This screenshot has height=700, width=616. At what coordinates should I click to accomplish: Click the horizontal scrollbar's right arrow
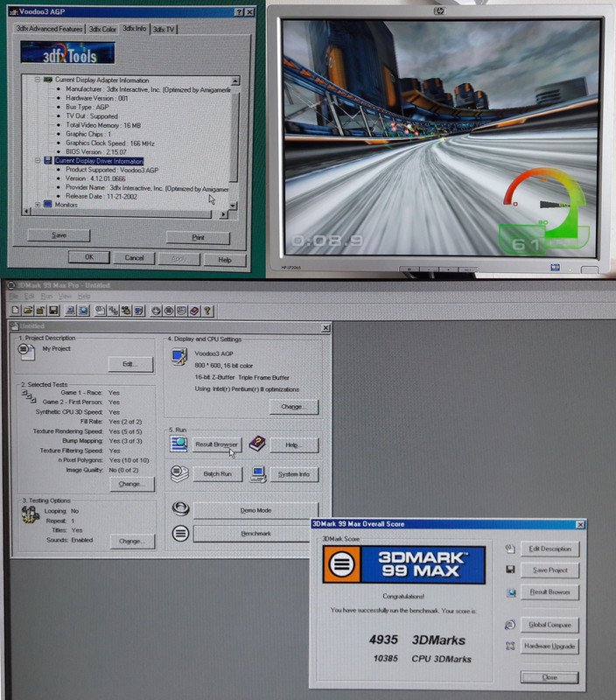(x=224, y=214)
